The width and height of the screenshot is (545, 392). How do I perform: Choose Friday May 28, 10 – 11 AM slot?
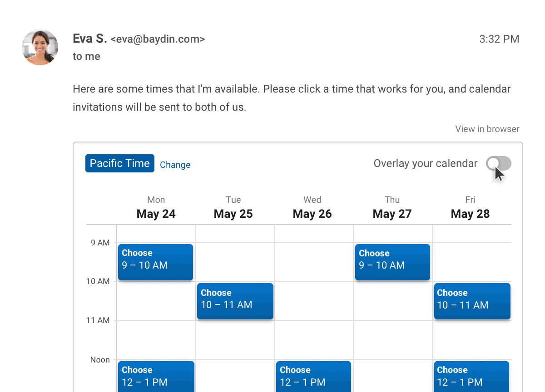(x=472, y=301)
